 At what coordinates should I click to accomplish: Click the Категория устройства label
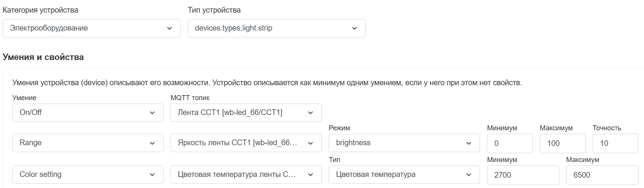pyautogui.click(x=40, y=10)
